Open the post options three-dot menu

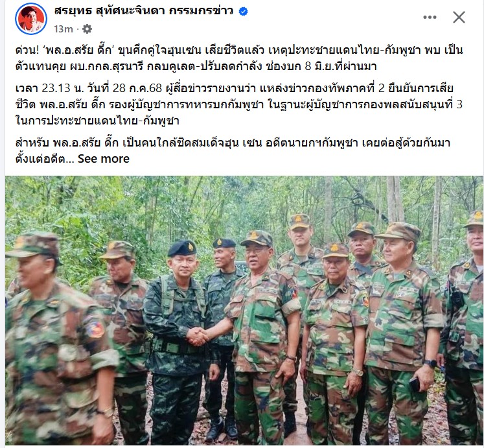(x=430, y=18)
